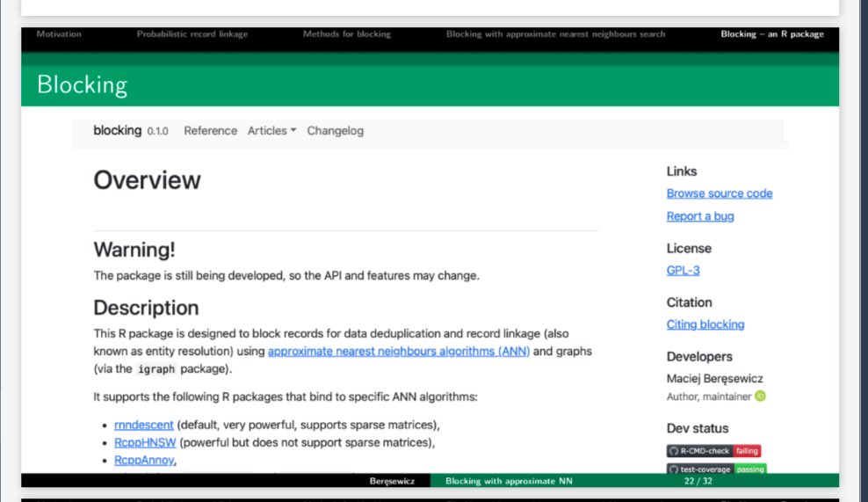868x502 pixels.
Task: Click the test-coverage passing badge
Action: pos(716,469)
